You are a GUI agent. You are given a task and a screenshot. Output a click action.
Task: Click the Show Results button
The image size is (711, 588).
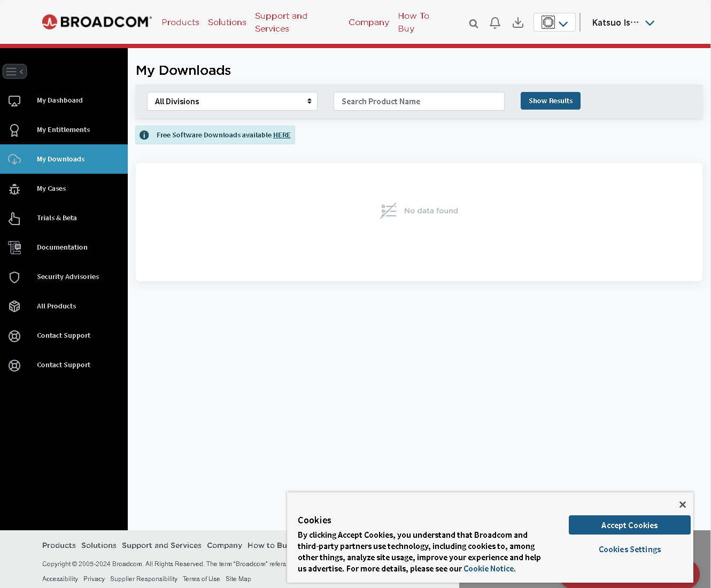(551, 101)
